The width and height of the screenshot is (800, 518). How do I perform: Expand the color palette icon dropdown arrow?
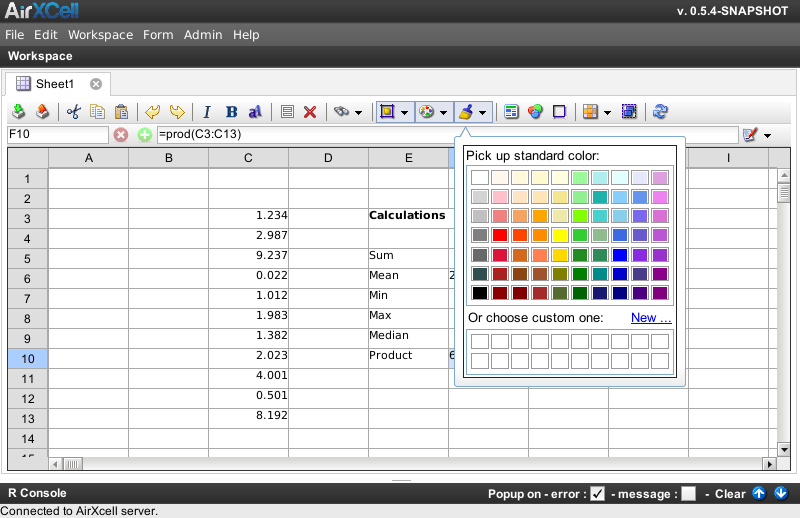pyautogui.click(x=443, y=112)
